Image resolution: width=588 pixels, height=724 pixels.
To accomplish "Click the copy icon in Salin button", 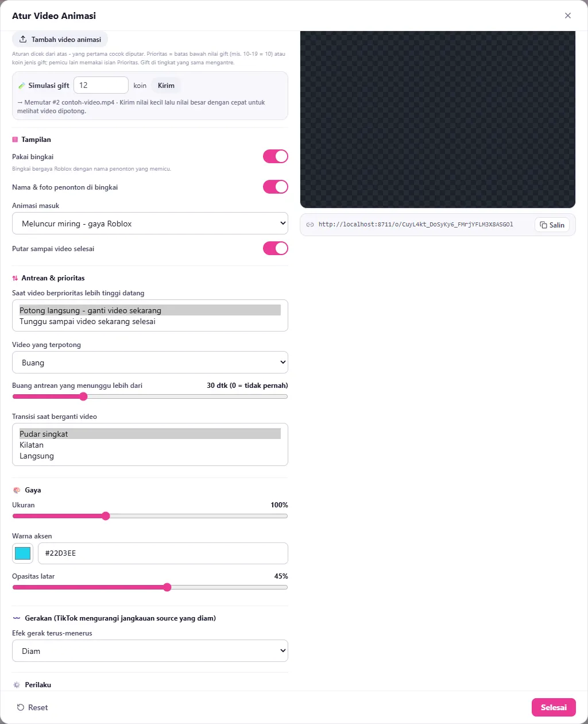I will tap(544, 225).
